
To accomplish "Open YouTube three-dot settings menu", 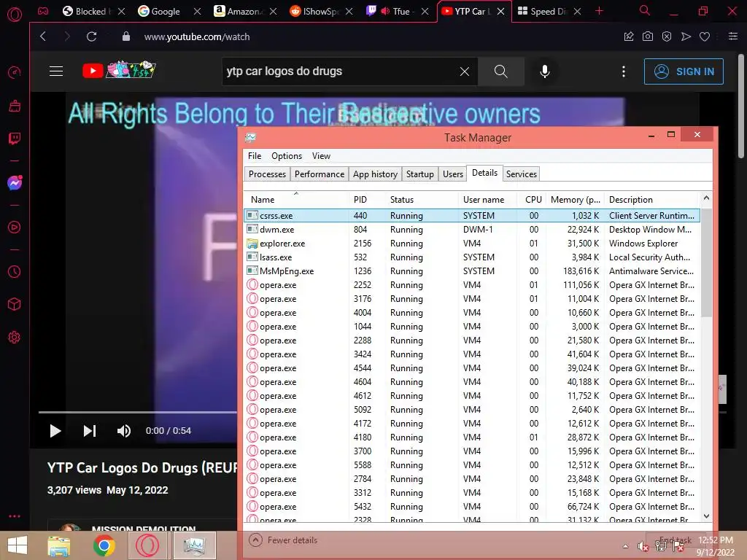I will coord(623,71).
